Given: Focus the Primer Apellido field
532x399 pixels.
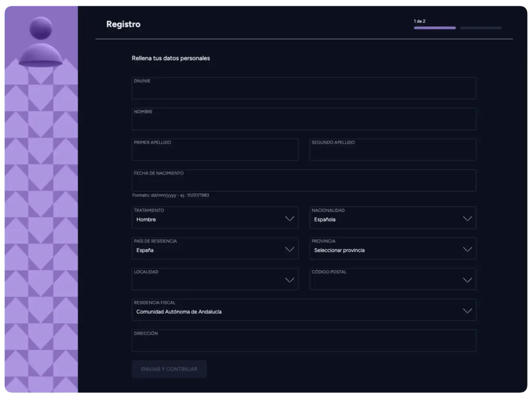Looking at the screenshot, I should (215, 150).
